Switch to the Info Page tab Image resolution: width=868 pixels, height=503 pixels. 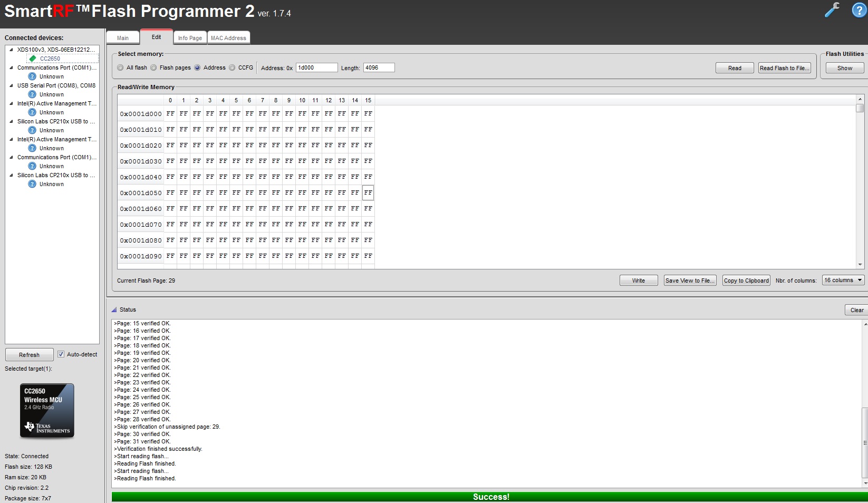pos(190,38)
